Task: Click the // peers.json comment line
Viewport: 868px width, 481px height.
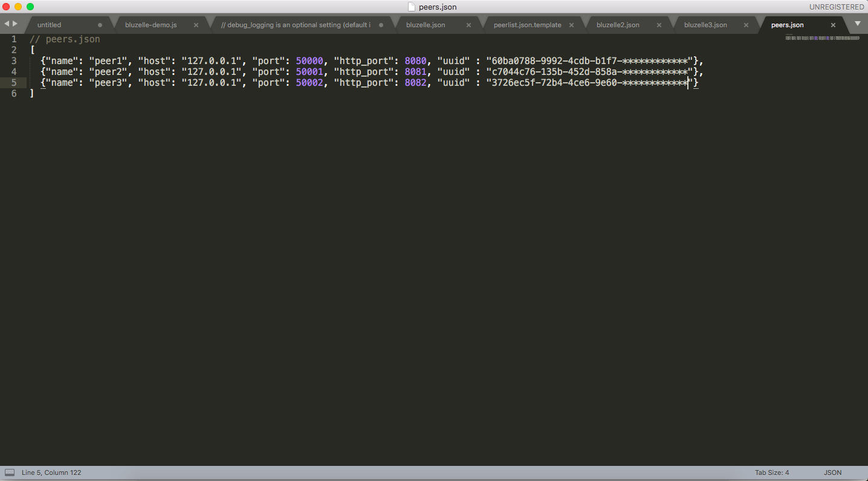Action: (x=65, y=39)
